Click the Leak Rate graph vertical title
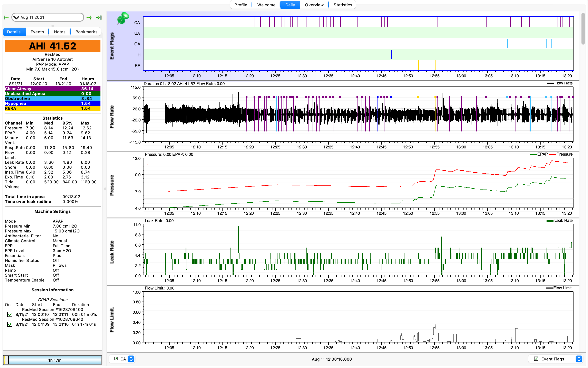 (112, 252)
